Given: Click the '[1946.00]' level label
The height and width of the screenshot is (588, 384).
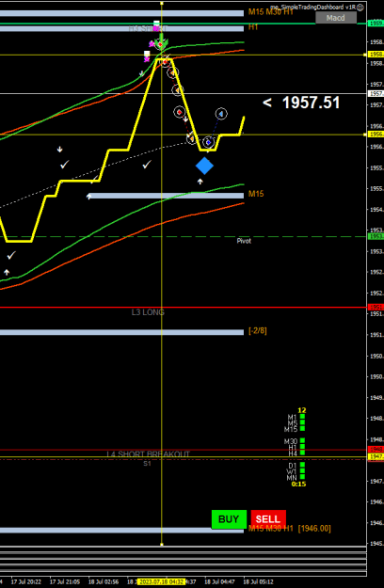Looking at the screenshot, I should [314, 529].
